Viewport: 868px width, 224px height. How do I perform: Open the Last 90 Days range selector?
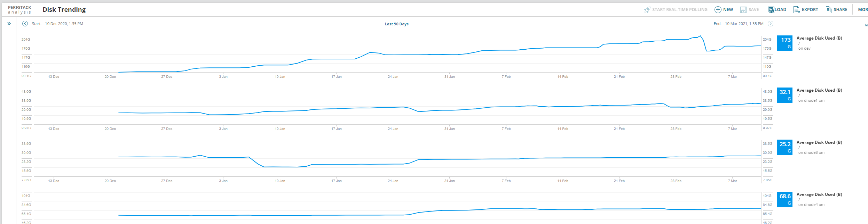396,24
